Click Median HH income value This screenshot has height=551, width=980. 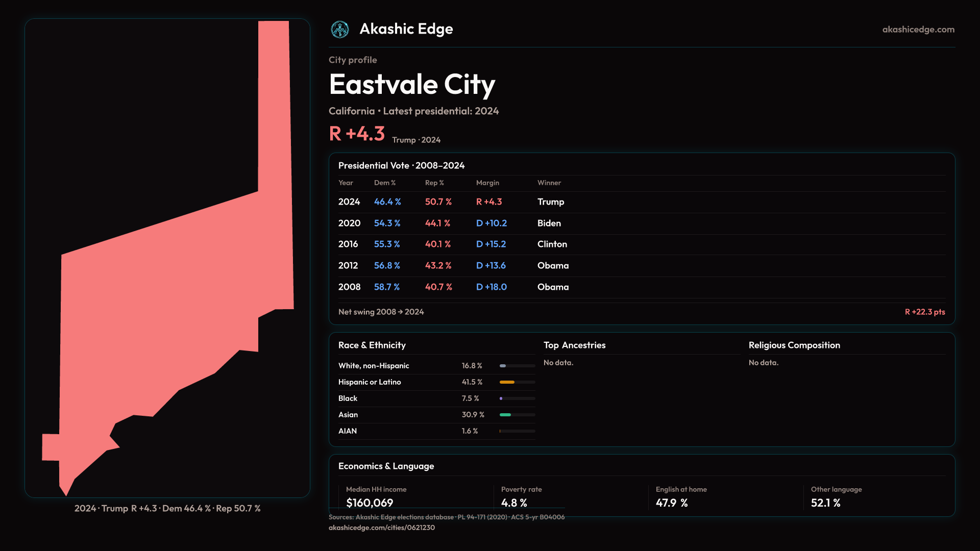pos(370,503)
